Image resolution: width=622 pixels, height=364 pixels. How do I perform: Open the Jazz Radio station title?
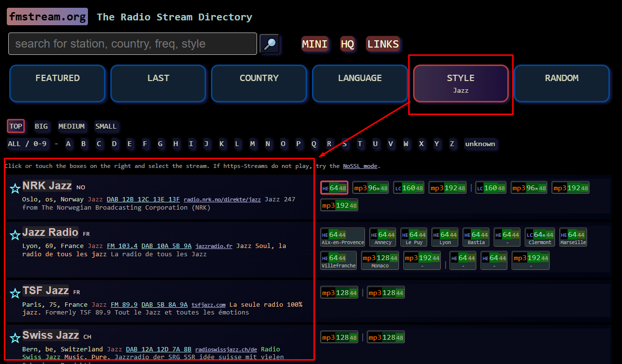(x=50, y=232)
